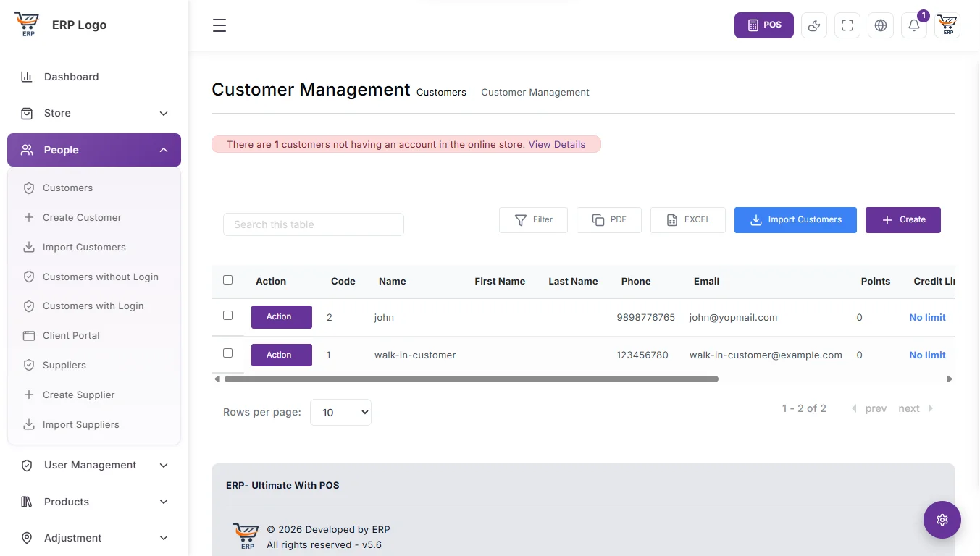The height and width of the screenshot is (556, 980).
Task: Click the ERP Logo in the sidebar
Action: coord(61,25)
